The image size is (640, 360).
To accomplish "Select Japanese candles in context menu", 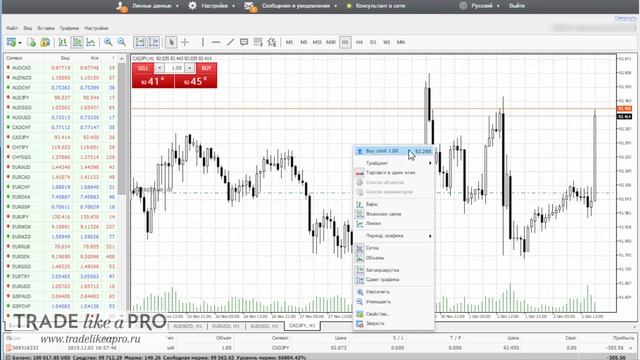I will point(393,213).
